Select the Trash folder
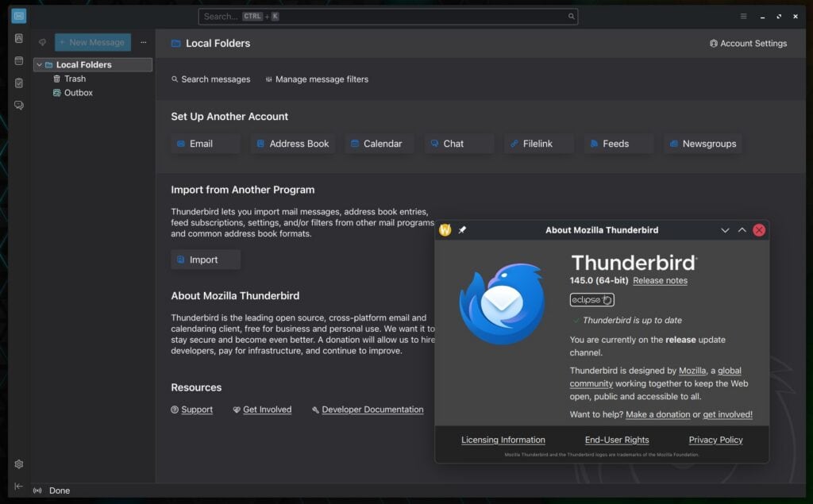Image resolution: width=813 pixels, height=504 pixels. coord(75,78)
